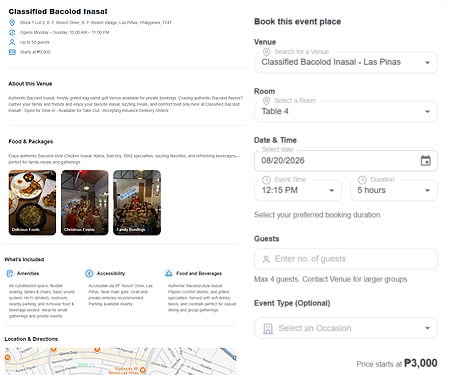
Task: Click the guest capacity person icon
Action: point(12,42)
